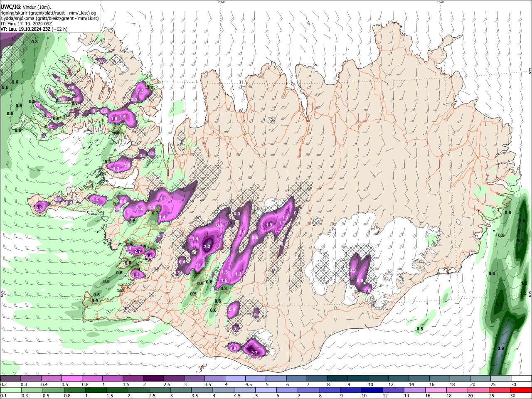Click the map title 'UWC/IG: Vindur (10m)'
Viewport: 532px width, 399px height.
(25, 7)
